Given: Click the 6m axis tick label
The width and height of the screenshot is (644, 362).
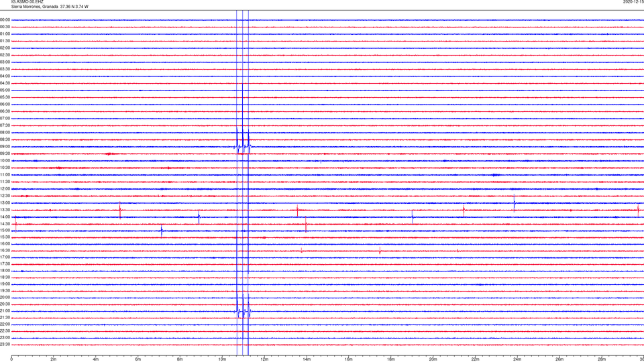Looking at the screenshot, I should tap(138, 359).
